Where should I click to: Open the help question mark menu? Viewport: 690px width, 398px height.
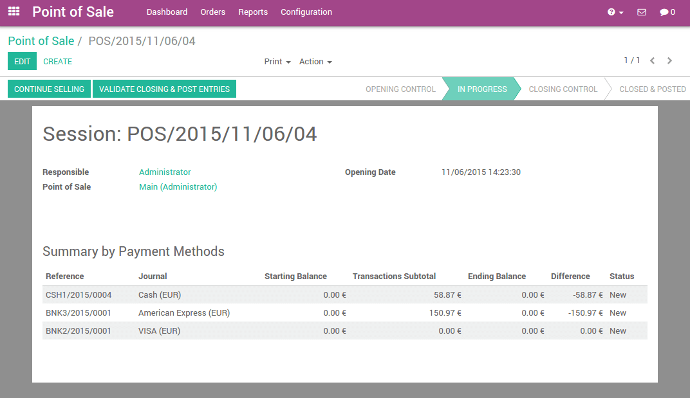point(615,12)
